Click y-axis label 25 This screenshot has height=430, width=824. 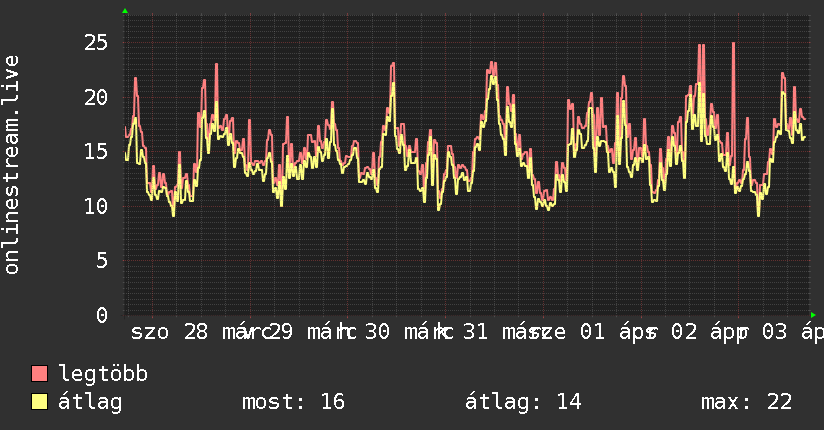click(x=96, y=42)
